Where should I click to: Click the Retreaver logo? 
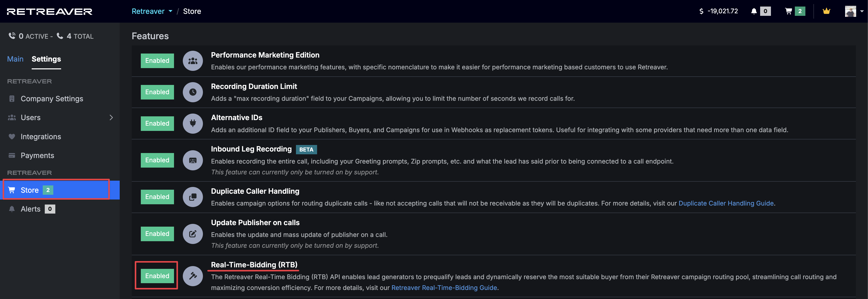coord(50,12)
